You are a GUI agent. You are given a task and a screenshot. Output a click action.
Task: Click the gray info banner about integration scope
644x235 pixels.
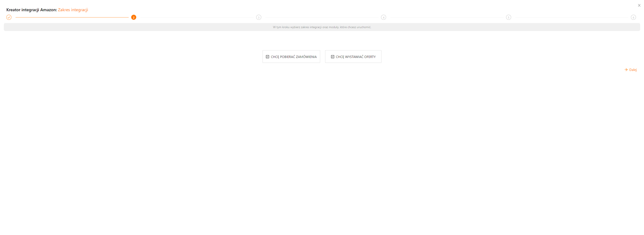322,27
